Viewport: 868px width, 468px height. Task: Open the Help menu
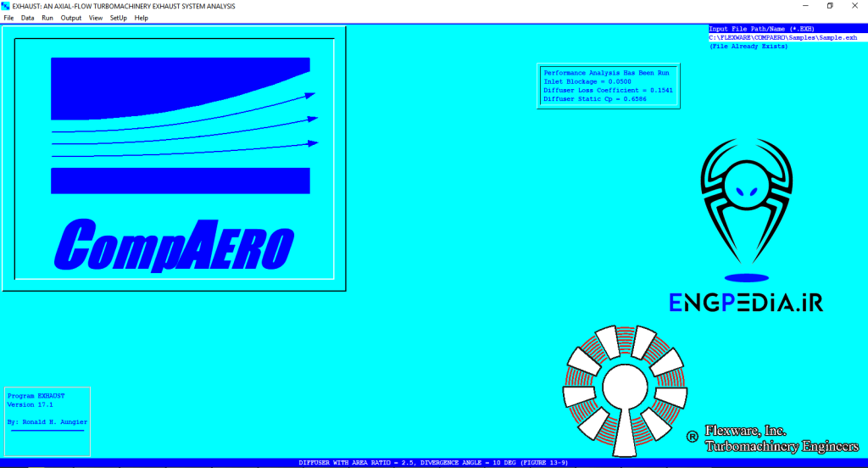click(x=141, y=18)
